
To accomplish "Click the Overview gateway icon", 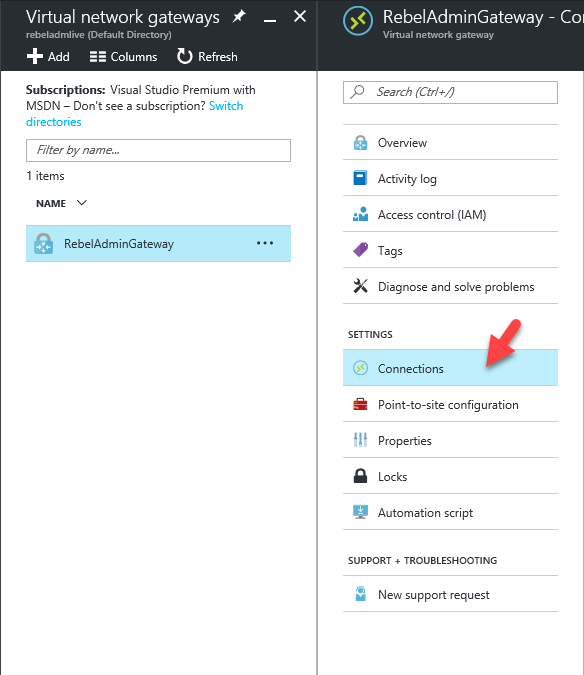I will 360,142.
